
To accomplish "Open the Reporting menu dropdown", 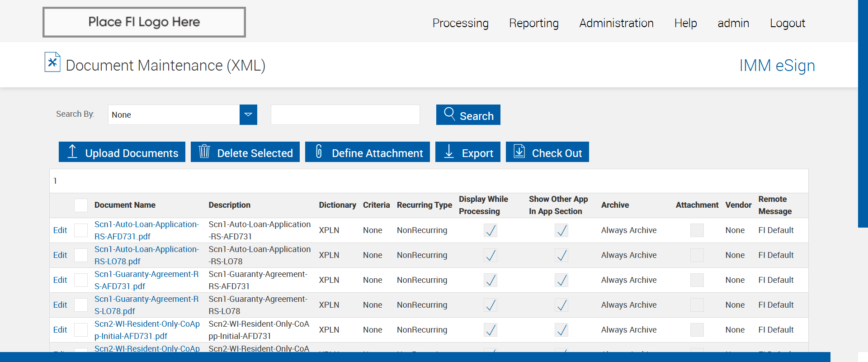I will coord(533,23).
